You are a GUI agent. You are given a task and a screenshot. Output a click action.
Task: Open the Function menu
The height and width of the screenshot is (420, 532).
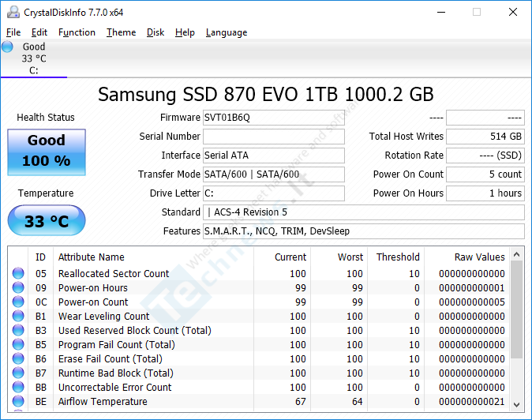(77, 32)
